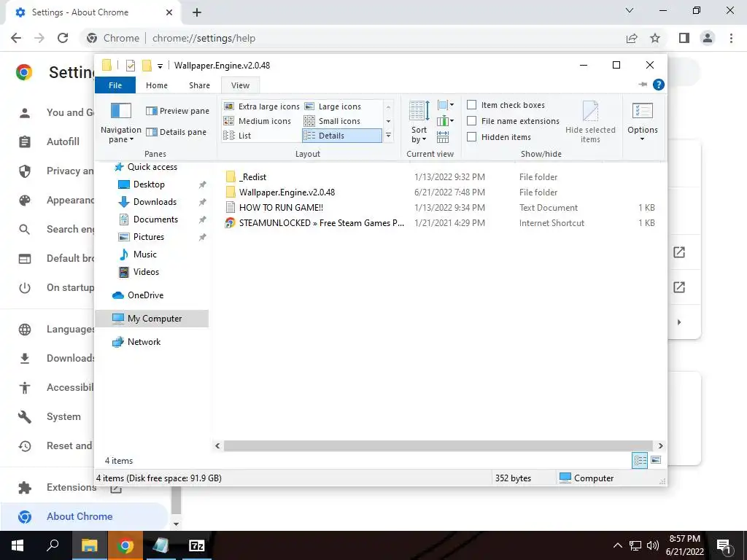Select Network in the navigation pane
The height and width of the screenshot is (560, 747).
(144, 342)
